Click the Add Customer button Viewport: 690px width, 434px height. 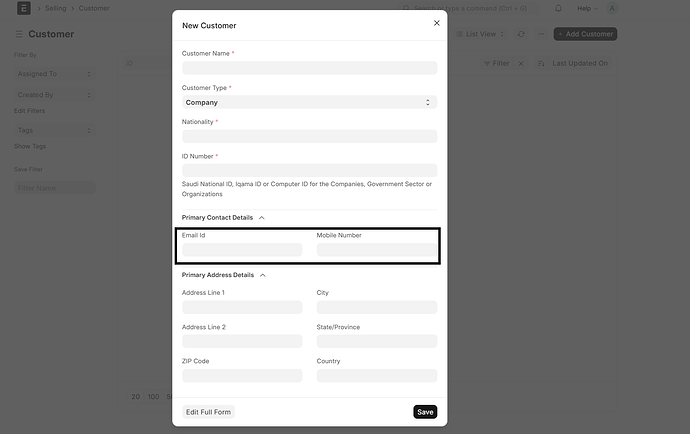pyautogui.click(x=585, y=34)
